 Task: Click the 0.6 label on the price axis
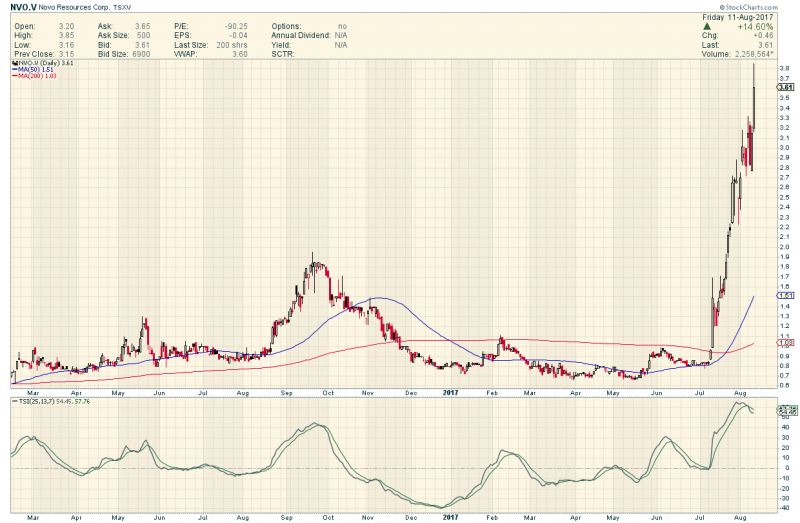pos(784,386)
